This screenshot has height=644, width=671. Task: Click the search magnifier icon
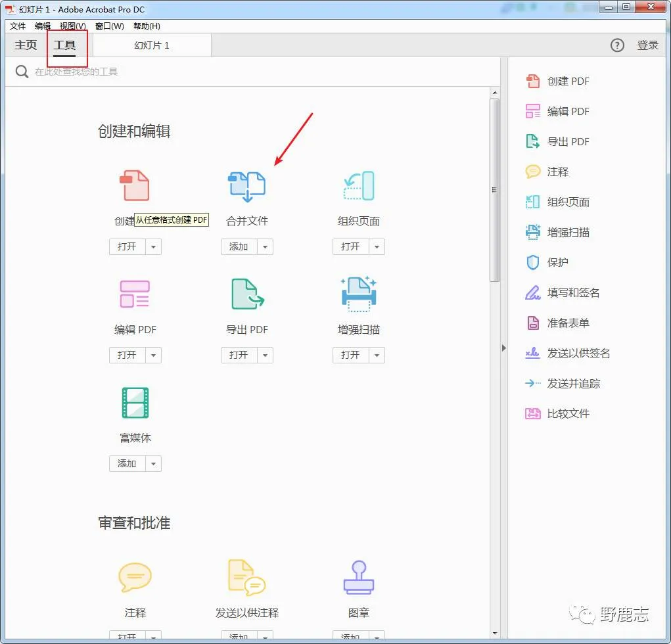click(x=22, y=72)
